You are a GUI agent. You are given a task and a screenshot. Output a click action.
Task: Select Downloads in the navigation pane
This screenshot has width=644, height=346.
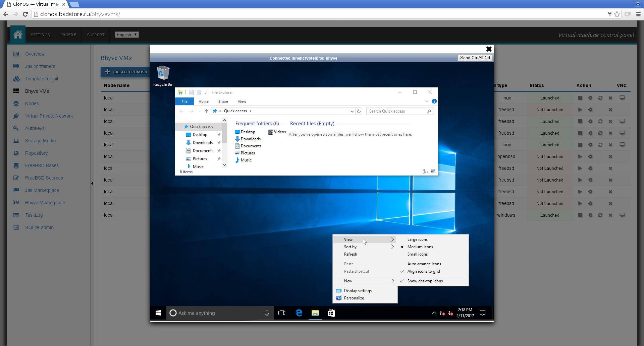(x=203, y=143)
